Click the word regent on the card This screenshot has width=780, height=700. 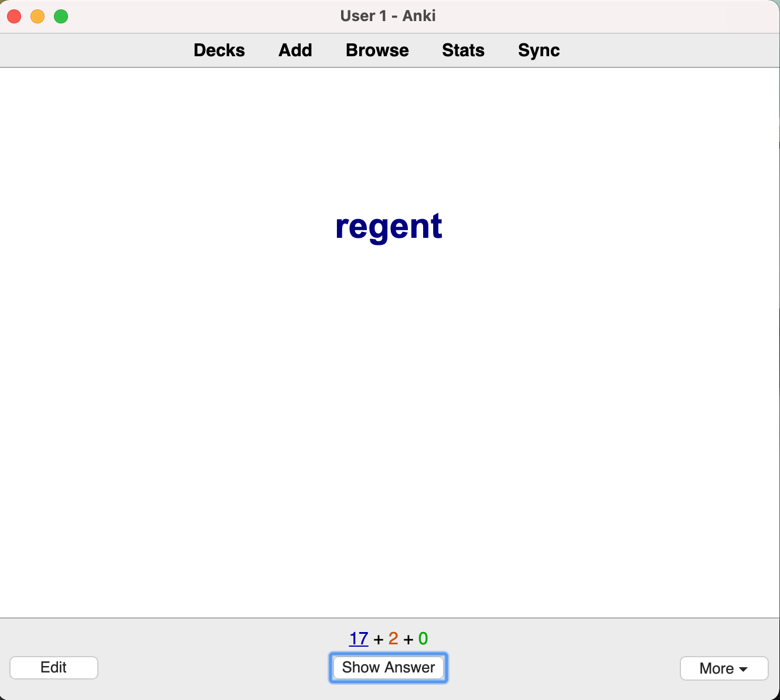click(x=389, y=226)
